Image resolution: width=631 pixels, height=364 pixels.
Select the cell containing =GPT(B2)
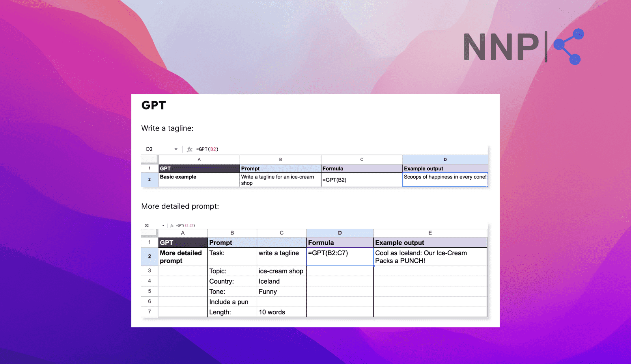[362, 180]
